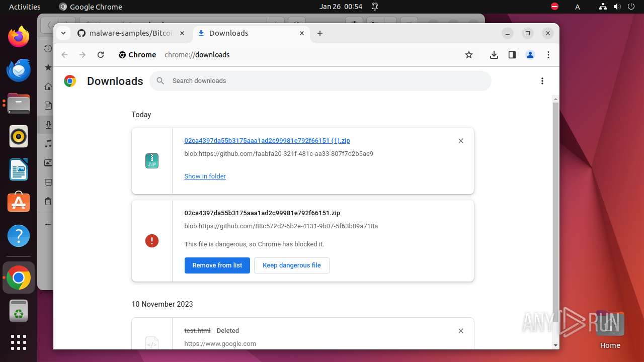
Task: Click the blob github URL of the blocked download
Action: (x=281, y=226)
